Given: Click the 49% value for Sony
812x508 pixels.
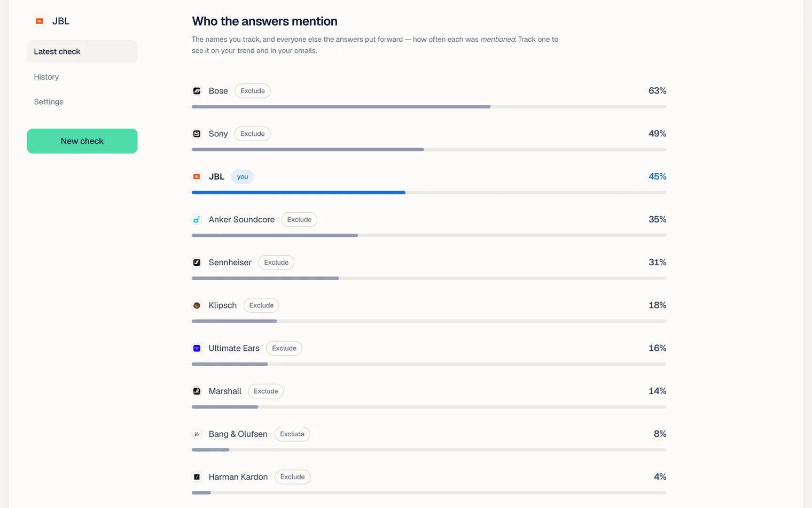Looking at the screenshot, I should (658, 134).
